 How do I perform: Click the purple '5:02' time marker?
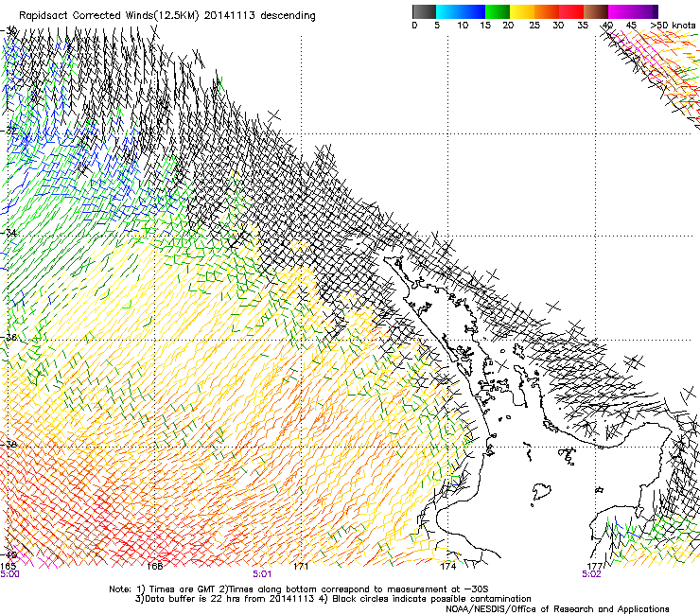pyautogui.click(x=591, y=574)
